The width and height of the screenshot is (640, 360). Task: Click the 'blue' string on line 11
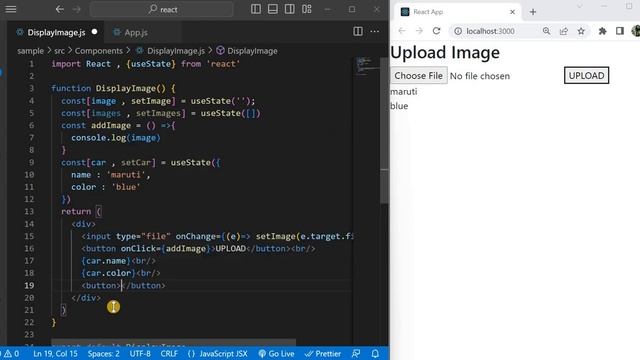pyautogui.click(x=126, y=187)
